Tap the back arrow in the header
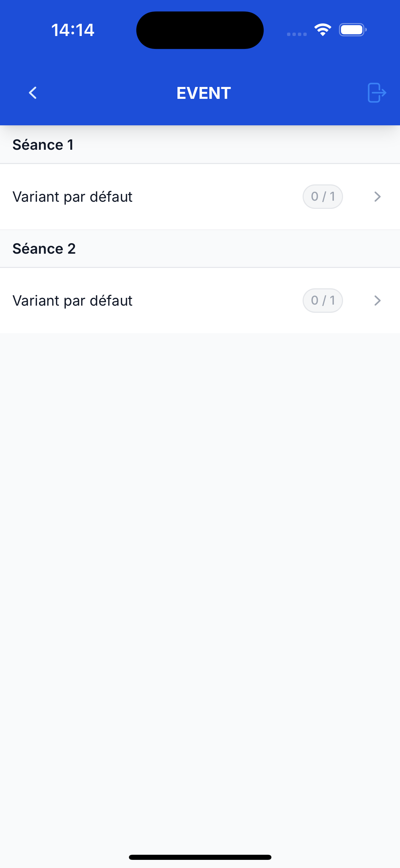 [x=33, y=93]
